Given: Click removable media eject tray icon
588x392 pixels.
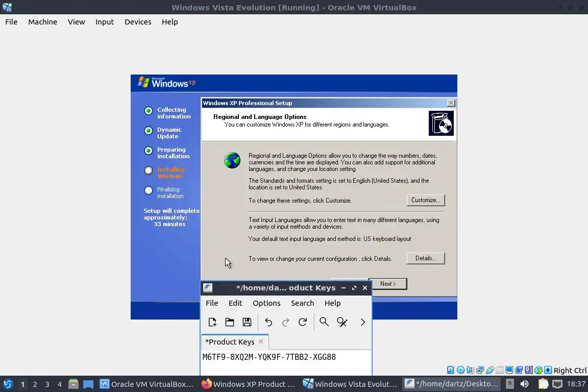Looking at the screenshot, I should [509, 384].
